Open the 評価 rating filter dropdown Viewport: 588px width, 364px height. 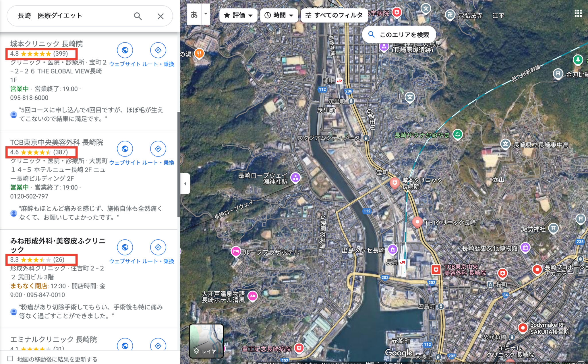pyautogui.click(x=238, y=15)
